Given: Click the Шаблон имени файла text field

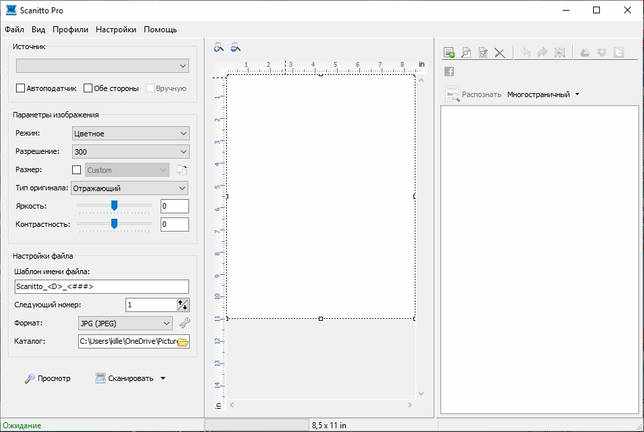Looking at the screenshot, I should tap(102, 286).
